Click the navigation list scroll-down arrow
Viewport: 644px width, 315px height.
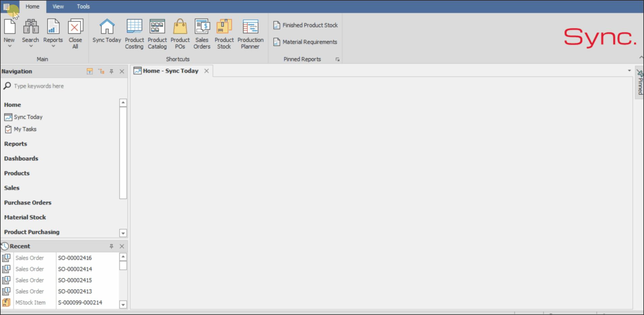(123, 233)
